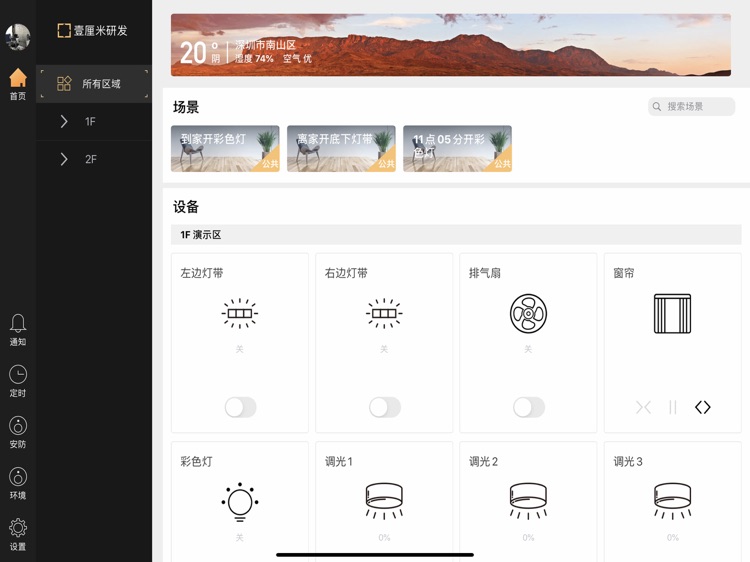The width and height of the screenshot is (750, 562).
Task: Click the 彩色灯 color bulb icon
Action: coord(240,502)
